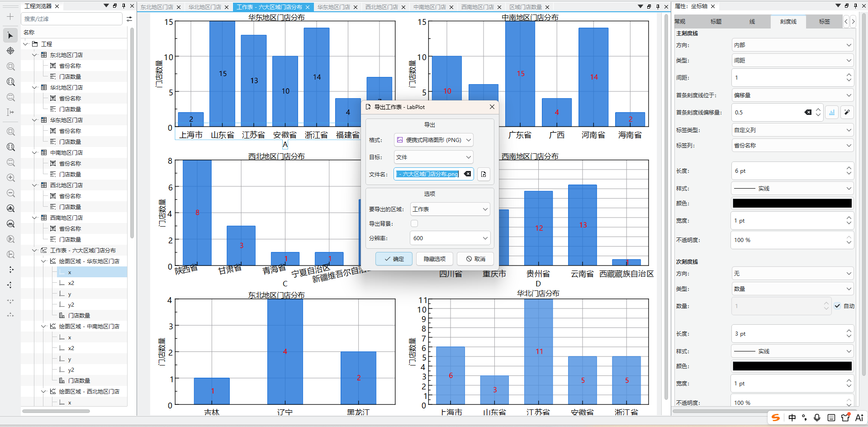The height and width of the screenshot is (427, 868).
Task: Select 绘图区域 - 华东地区门店 in tree
Action: tap(89, 261)
